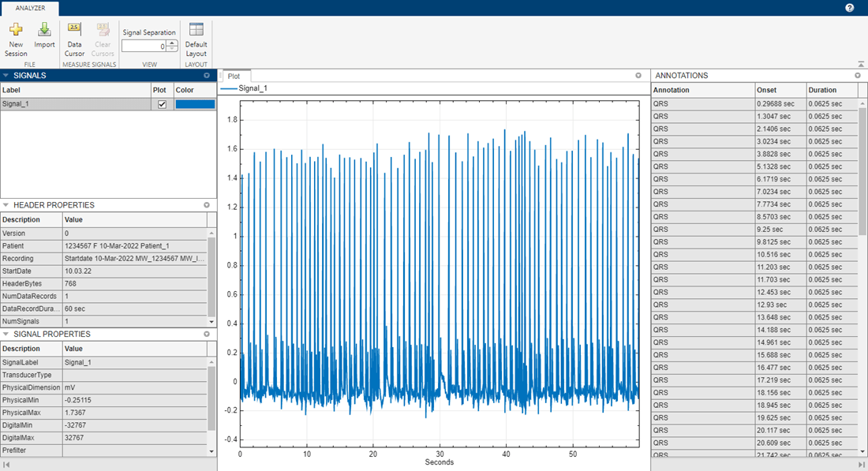868x471 pixels.
Task: Click the Duration column header
Action: point(830,90)
